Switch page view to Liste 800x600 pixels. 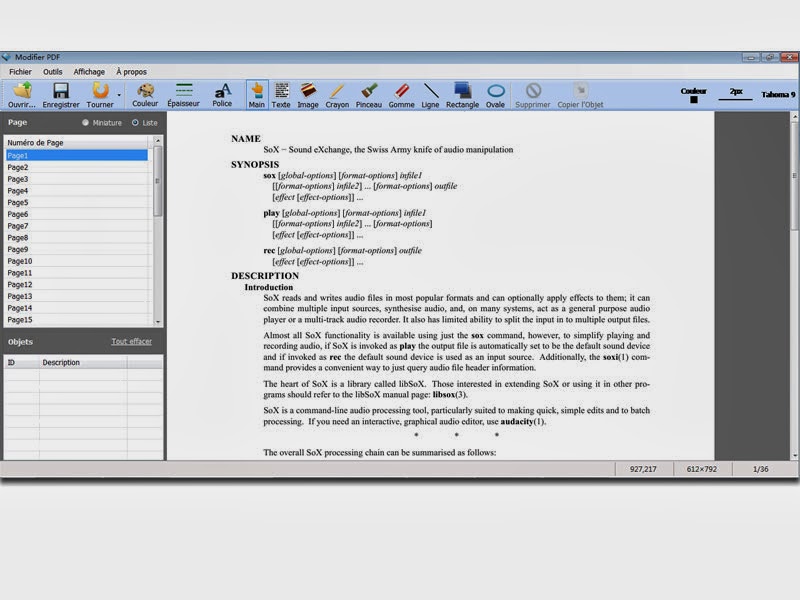(x=145, y=123)
